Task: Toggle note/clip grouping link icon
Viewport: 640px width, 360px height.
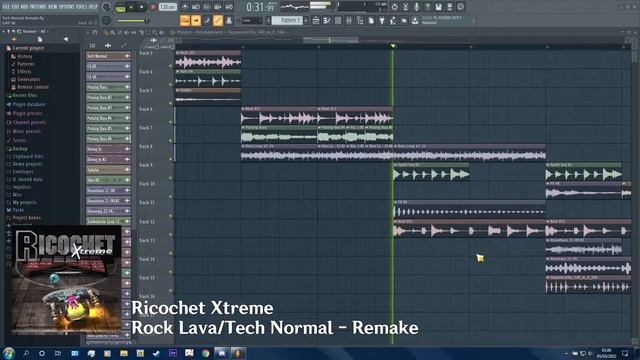Action: tap(218, 20)
